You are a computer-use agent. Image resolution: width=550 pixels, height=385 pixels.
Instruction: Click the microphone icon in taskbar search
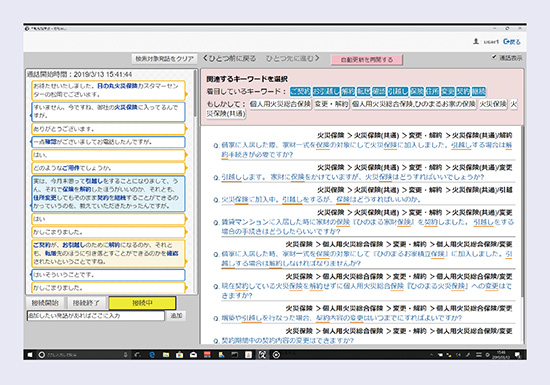[x=125, y=355]
